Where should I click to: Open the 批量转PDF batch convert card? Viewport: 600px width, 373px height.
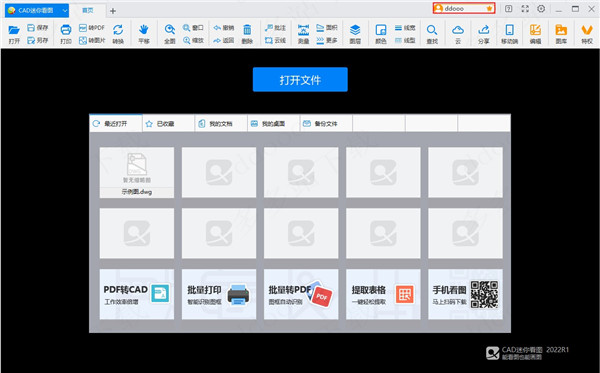pyautogui.click(x=301, y=294)
